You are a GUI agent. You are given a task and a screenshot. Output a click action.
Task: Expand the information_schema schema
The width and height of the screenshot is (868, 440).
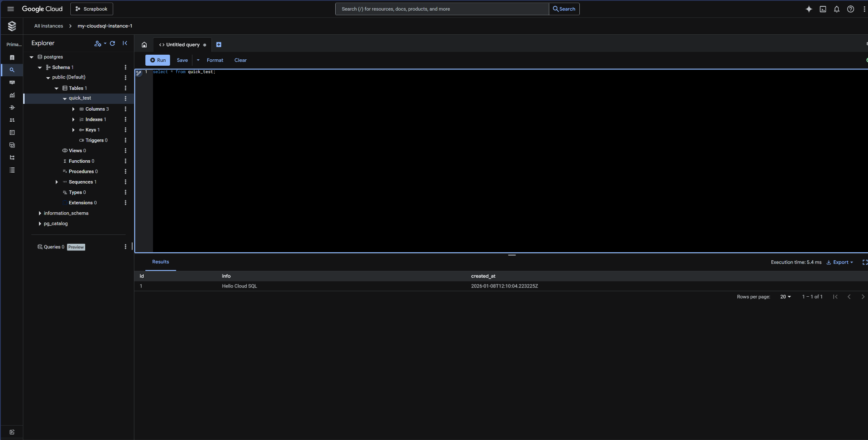[x=40, y=213]
